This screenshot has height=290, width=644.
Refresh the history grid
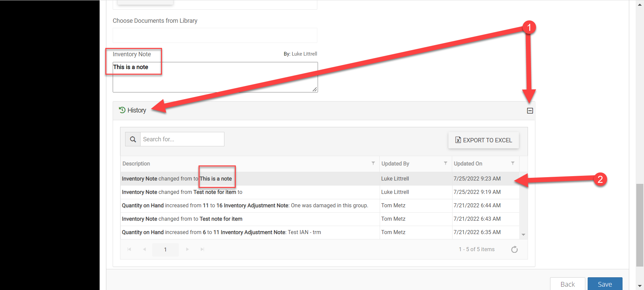[x=514, y=249]
